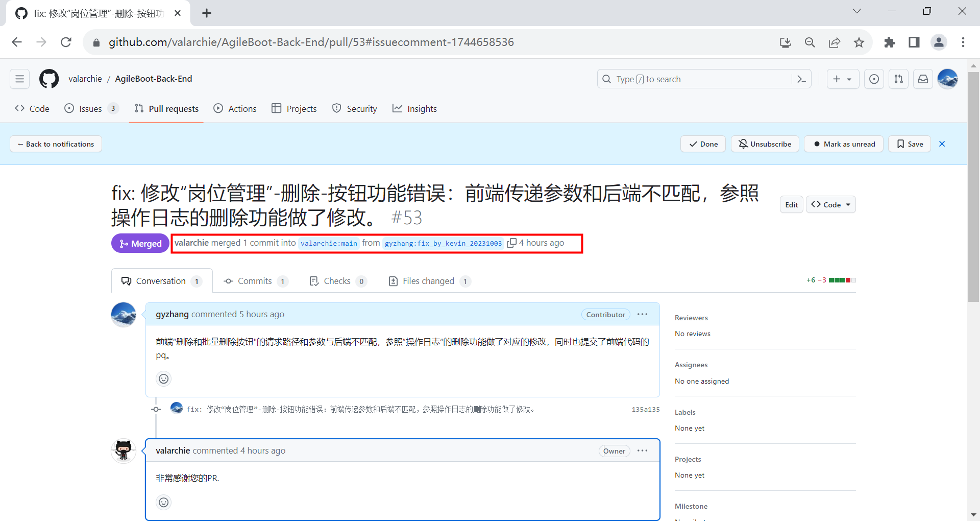
Task: Click install app icon in address bar
Action: click(x=786, y=42)
